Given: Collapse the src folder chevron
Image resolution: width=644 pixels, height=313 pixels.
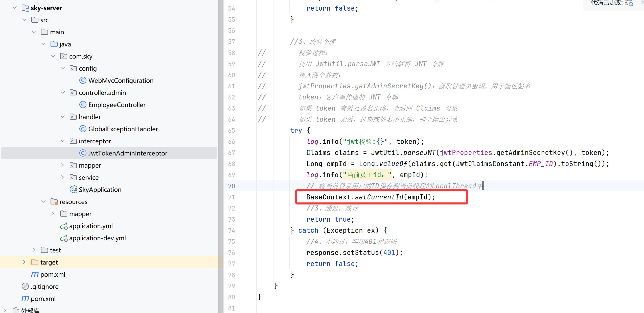Looking at the screenshot, I should (x=24, y=20).
